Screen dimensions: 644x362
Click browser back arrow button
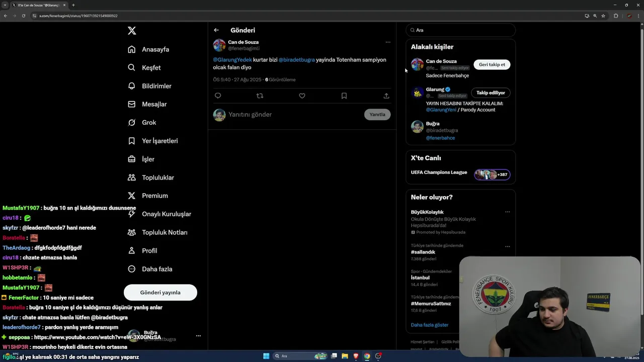6,16
